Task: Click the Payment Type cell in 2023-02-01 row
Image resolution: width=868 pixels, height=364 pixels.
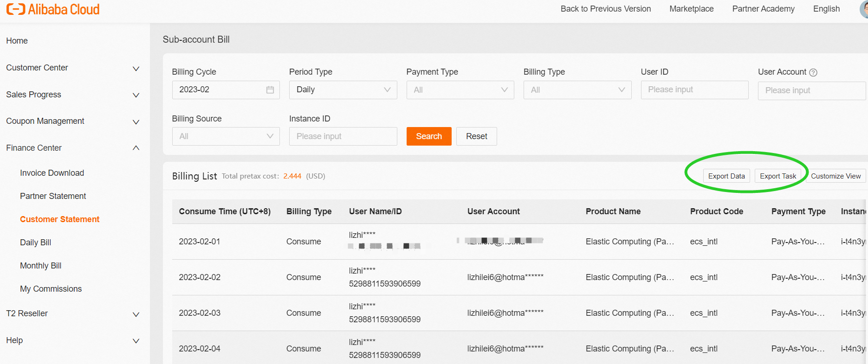Action: coord(798,242)
